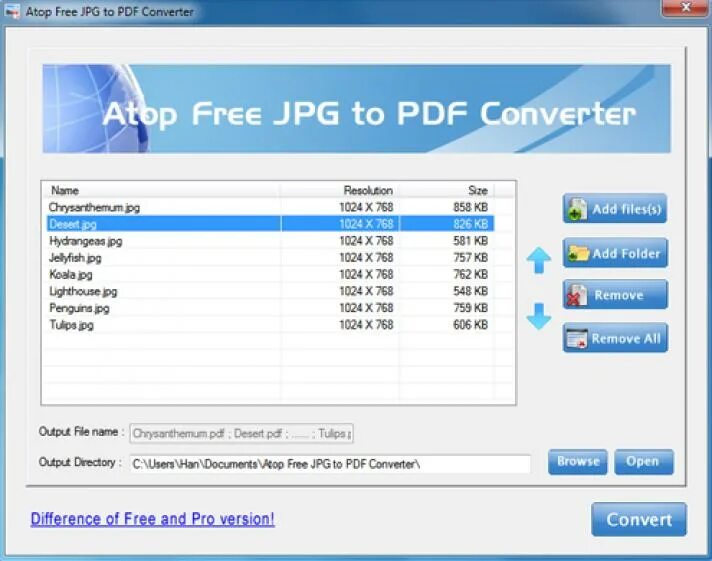Click the 762 KB size cell
712x561 pixels.
[x=470, y=274]
